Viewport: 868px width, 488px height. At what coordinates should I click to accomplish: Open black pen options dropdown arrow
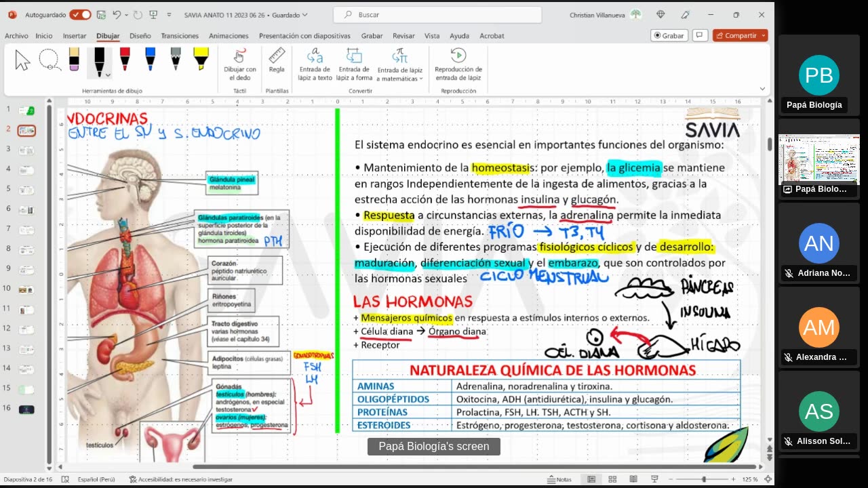108,75
